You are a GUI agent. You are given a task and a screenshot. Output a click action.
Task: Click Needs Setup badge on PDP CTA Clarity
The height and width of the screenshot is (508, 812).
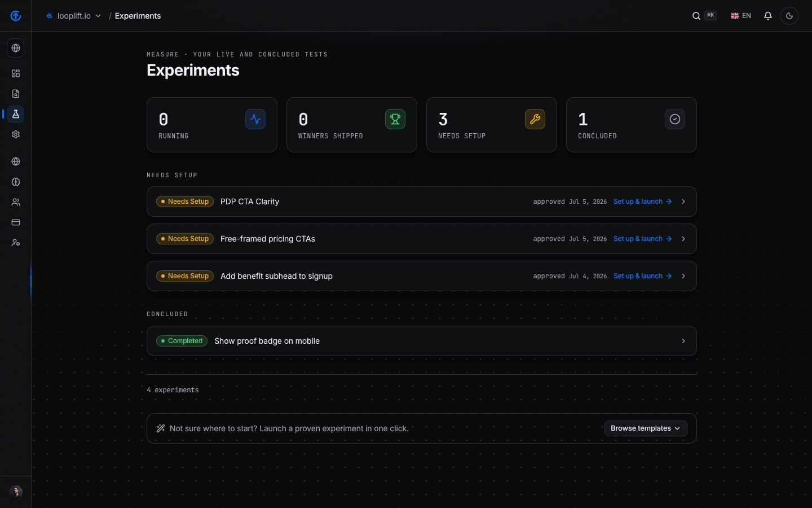click(x=185, y=202)
